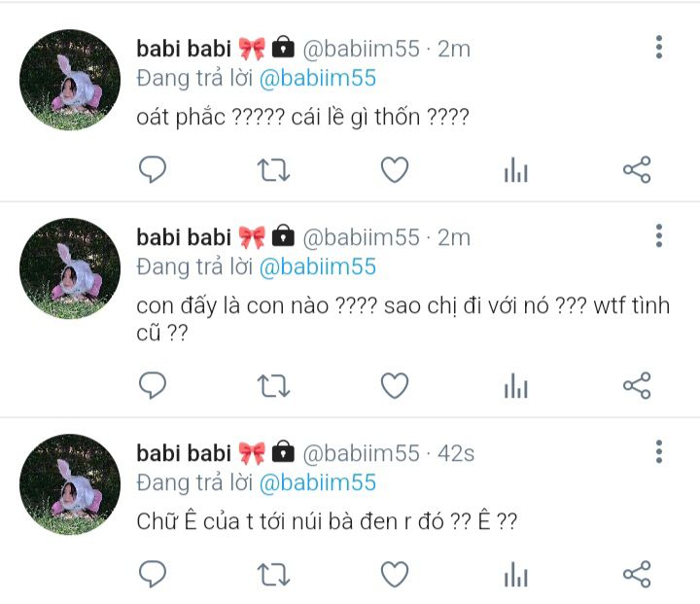Like the 'oát phắc' tweet

[x=395, y=170]
